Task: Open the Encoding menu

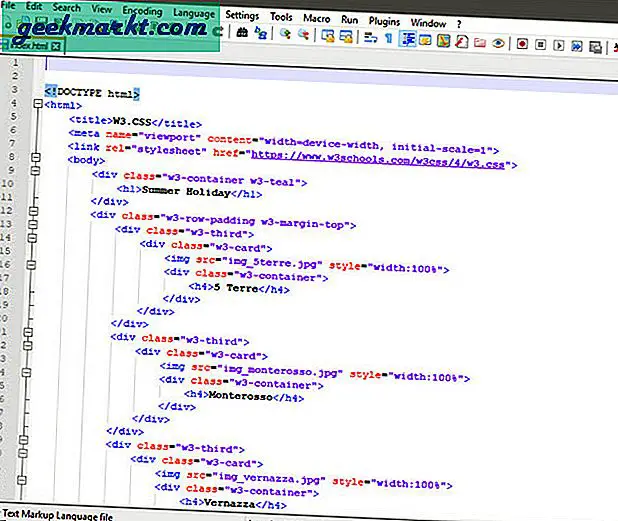Action: [x=142, y=11]
